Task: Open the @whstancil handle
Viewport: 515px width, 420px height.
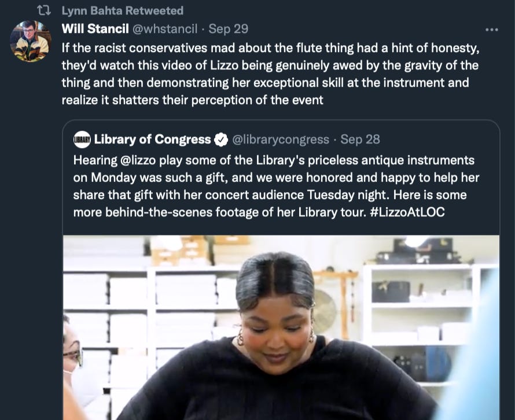Action: point(165,29)
